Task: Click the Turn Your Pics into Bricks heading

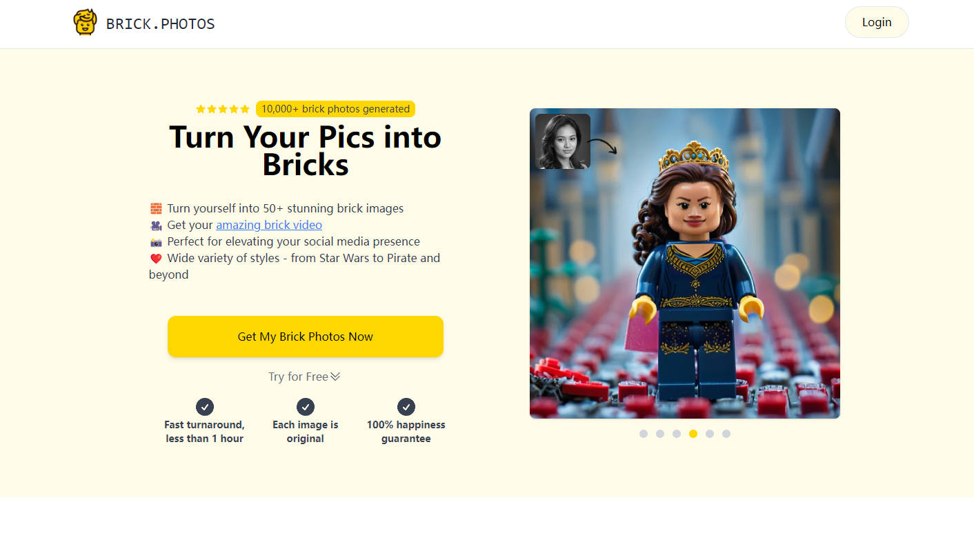Action: point(305,150)
